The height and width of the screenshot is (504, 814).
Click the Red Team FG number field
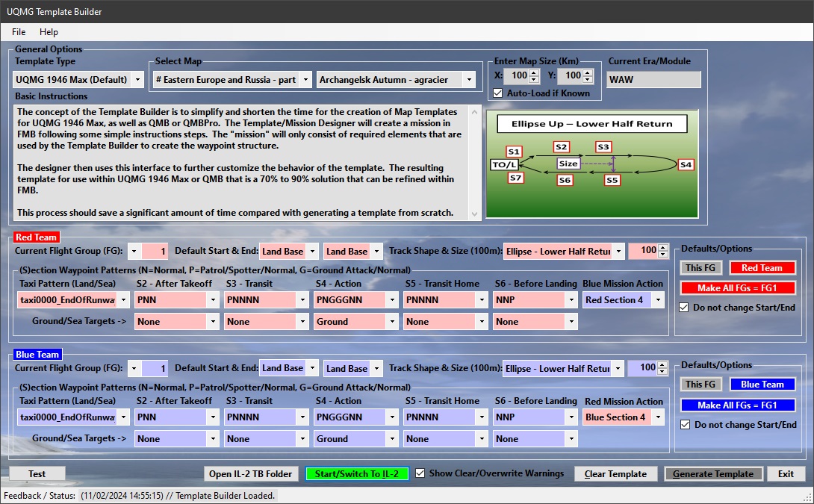coord(155,251)
